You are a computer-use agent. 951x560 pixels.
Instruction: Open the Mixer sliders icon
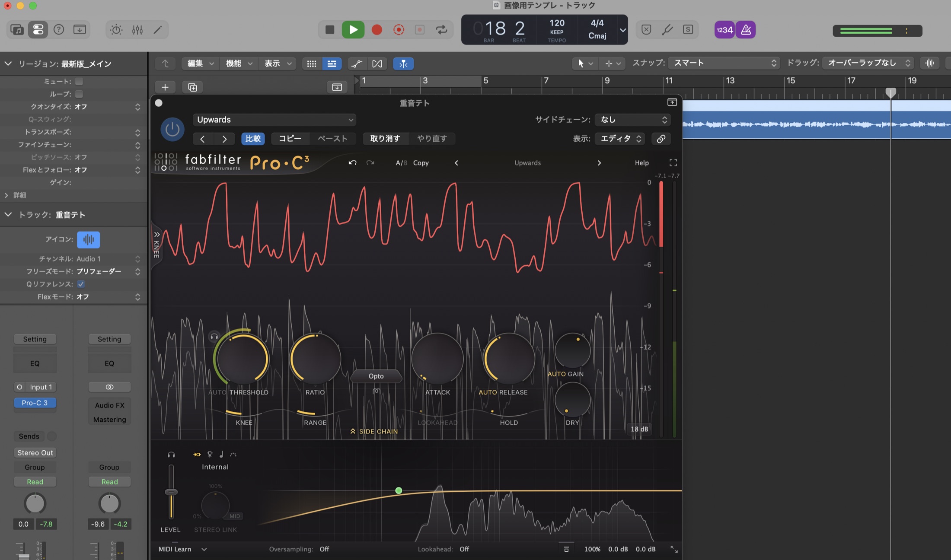pyautogui.click(x=137, y=30)
